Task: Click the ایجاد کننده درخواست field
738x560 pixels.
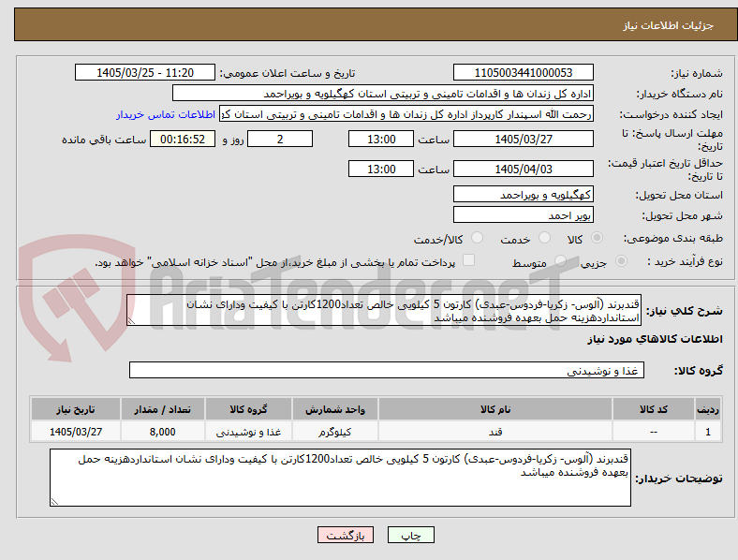Action: point(406,114)
